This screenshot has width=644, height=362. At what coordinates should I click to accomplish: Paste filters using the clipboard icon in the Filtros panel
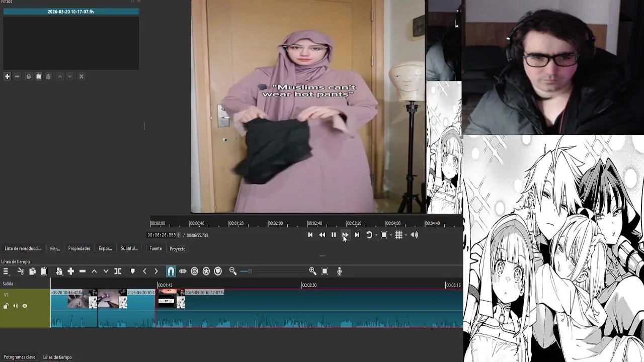click(x=38, y=76)
